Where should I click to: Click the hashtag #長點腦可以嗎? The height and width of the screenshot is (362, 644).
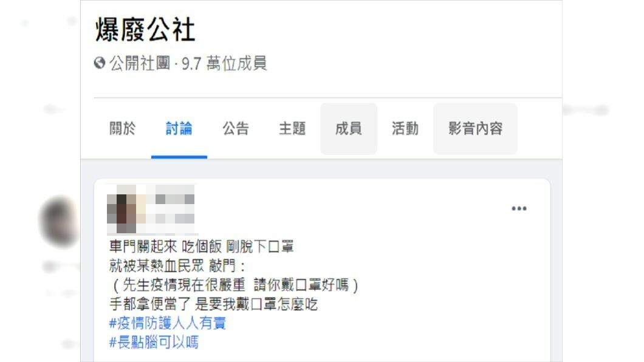click(154, 342)
